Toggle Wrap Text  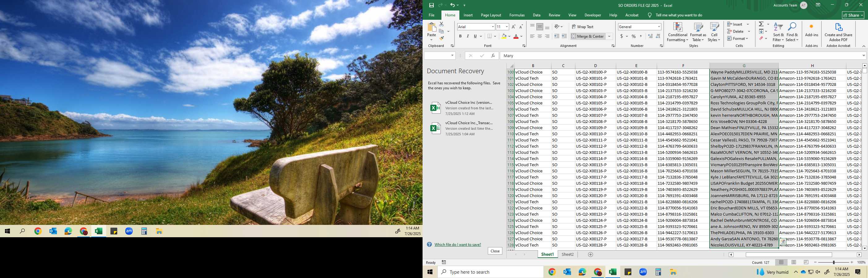pos(582,27)
